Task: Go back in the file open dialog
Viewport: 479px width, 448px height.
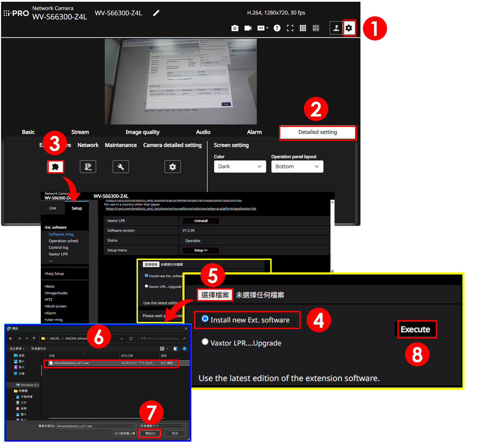Action: tap(11, 338)
